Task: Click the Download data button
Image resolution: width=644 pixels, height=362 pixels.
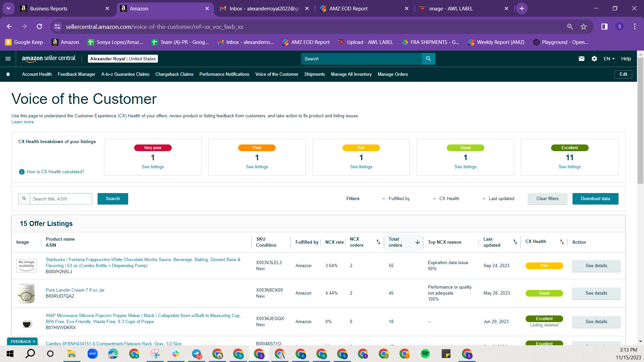Action: click(595, 199)
